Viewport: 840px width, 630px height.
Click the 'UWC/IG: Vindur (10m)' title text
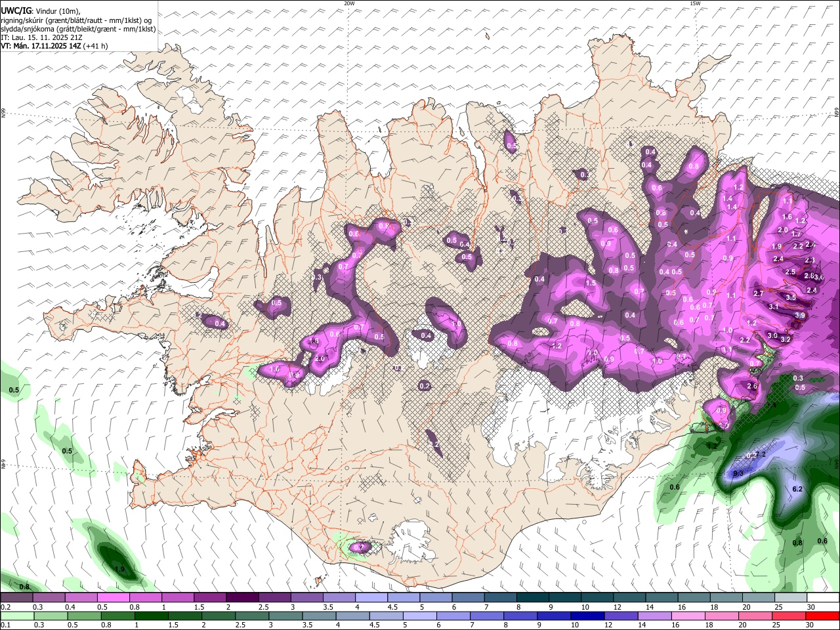(x=41, y=11)
